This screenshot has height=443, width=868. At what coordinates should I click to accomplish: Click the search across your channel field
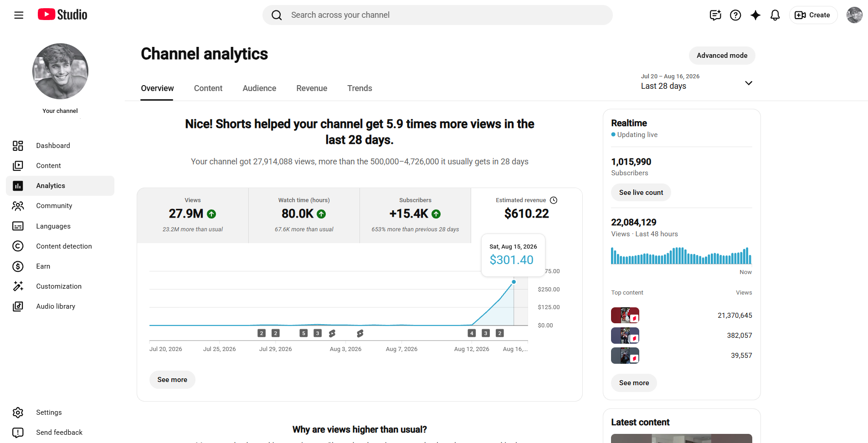click(x=437, y=15)
